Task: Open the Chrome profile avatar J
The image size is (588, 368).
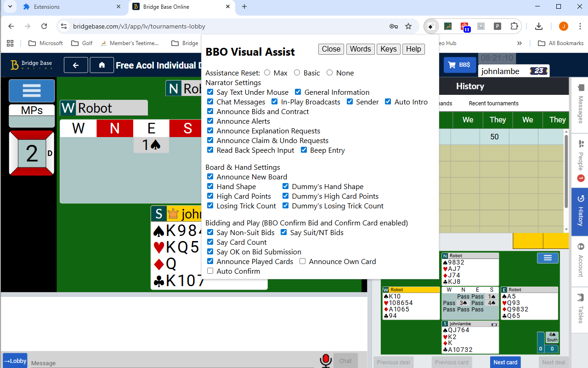Action: (564, 26)
